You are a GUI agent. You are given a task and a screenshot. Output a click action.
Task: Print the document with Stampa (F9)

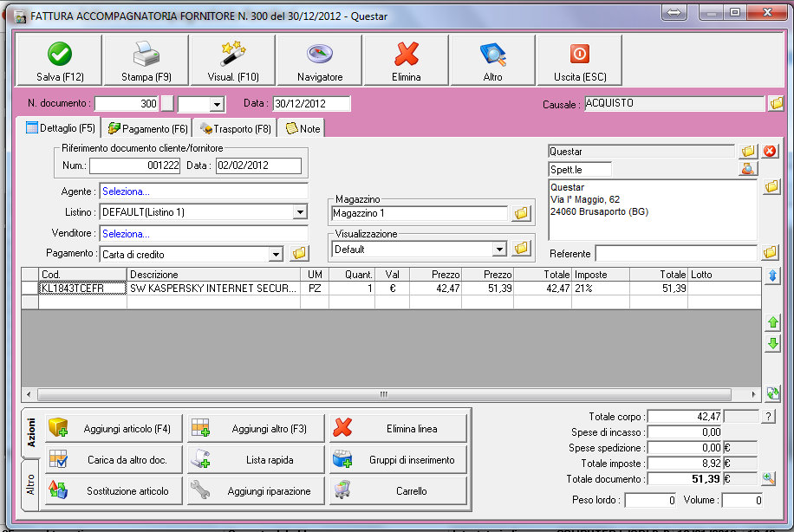point(146,62)
